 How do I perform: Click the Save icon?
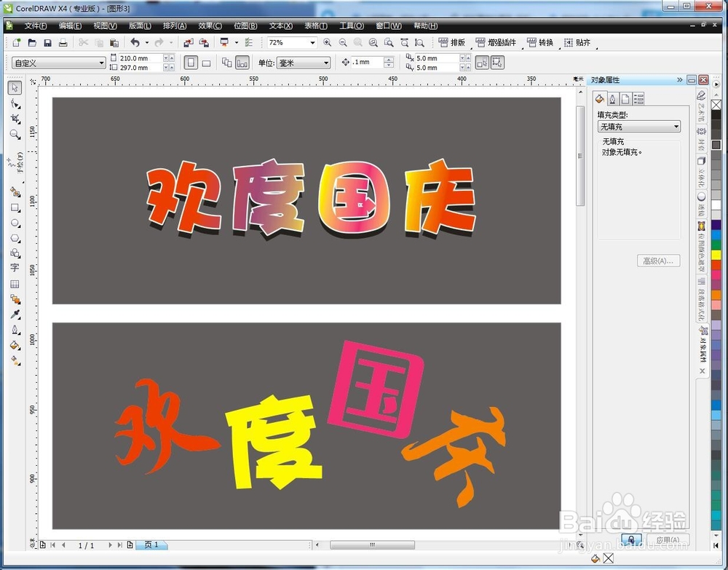(x=47, y=43)
